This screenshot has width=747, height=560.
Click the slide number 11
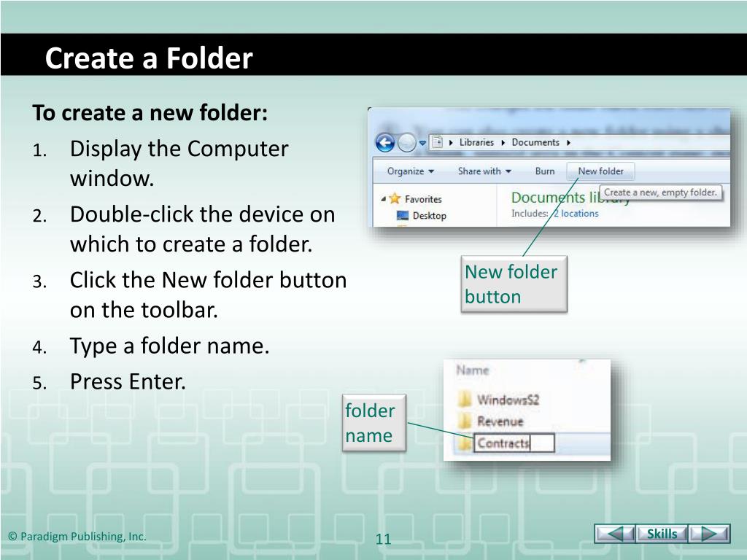[x=383, y=539]
